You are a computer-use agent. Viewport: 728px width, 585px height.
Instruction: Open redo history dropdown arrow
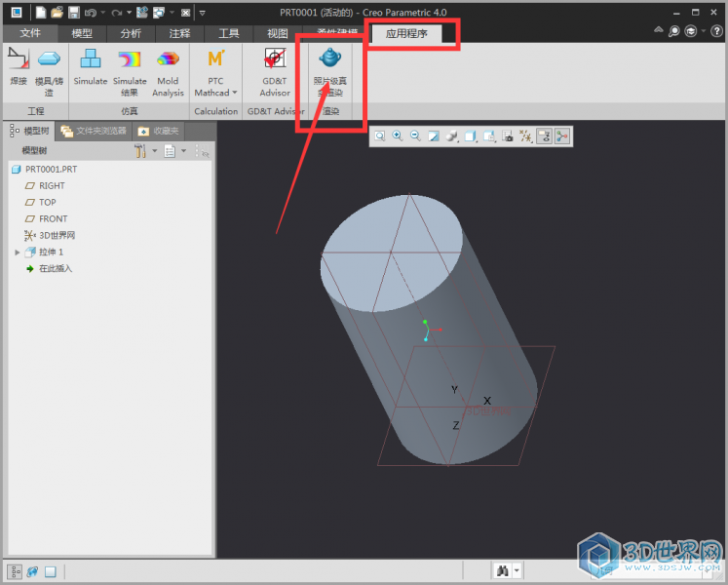[x=129, y=13]
